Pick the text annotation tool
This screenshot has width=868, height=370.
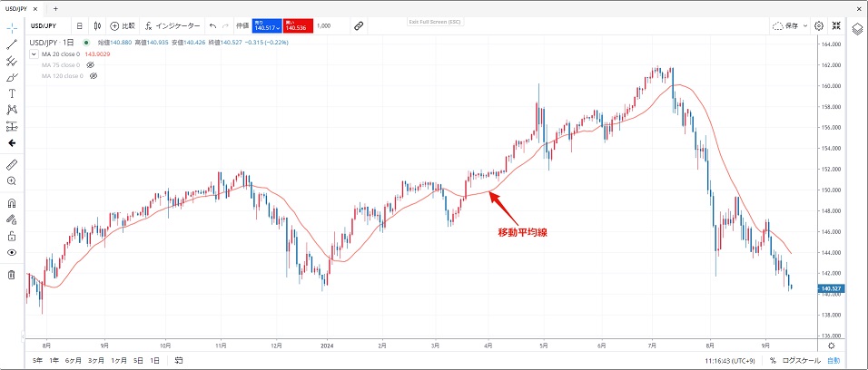pos(12,92)
